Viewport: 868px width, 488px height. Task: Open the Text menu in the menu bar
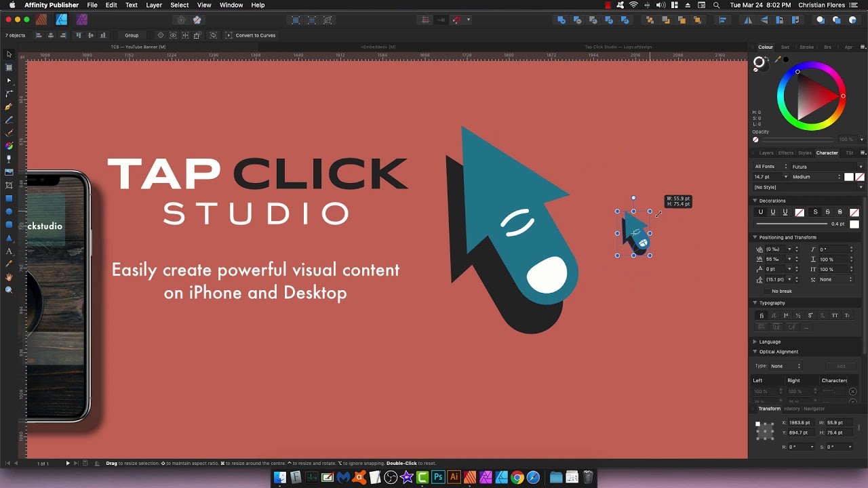click(132, 5)
